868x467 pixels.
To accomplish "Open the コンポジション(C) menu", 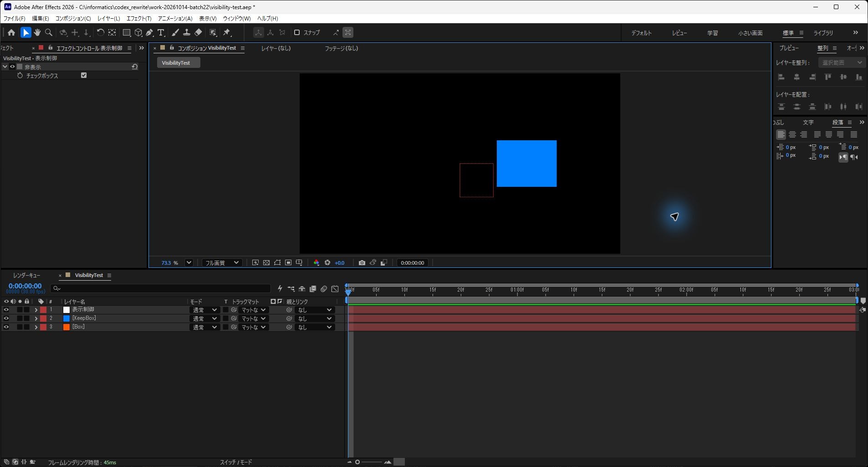I will pos(73,18).
